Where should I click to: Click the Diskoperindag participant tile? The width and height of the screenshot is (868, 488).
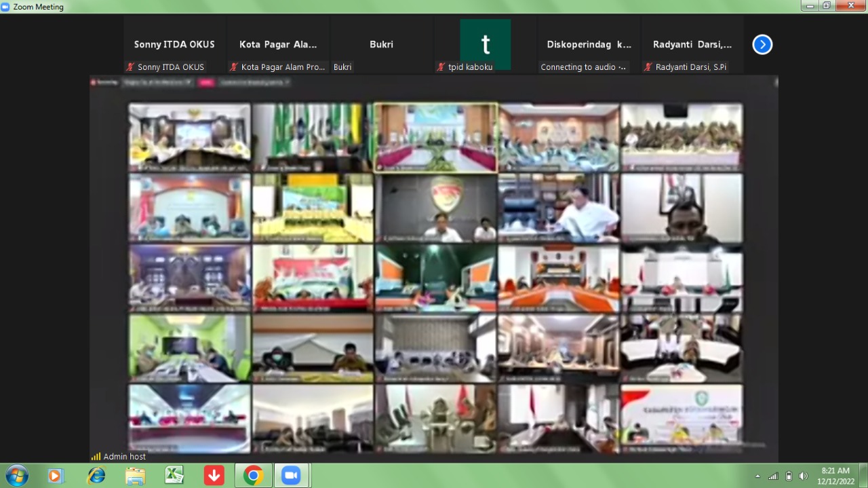tap(589, 45)
